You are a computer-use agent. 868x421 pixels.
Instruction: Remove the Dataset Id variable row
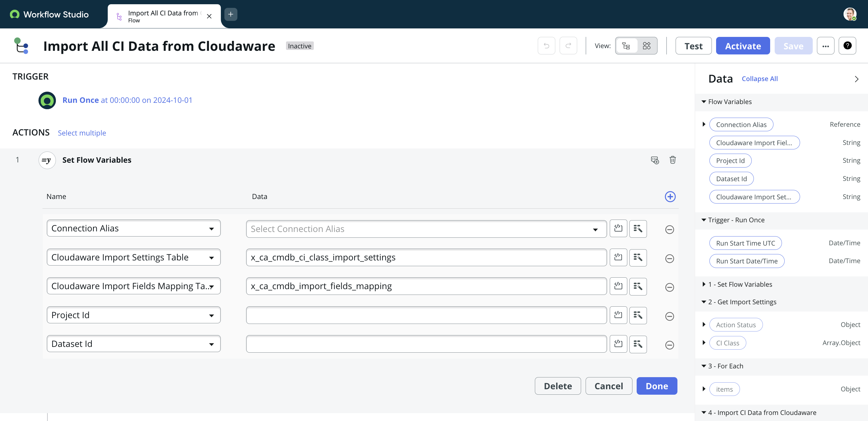pos(670,345)
